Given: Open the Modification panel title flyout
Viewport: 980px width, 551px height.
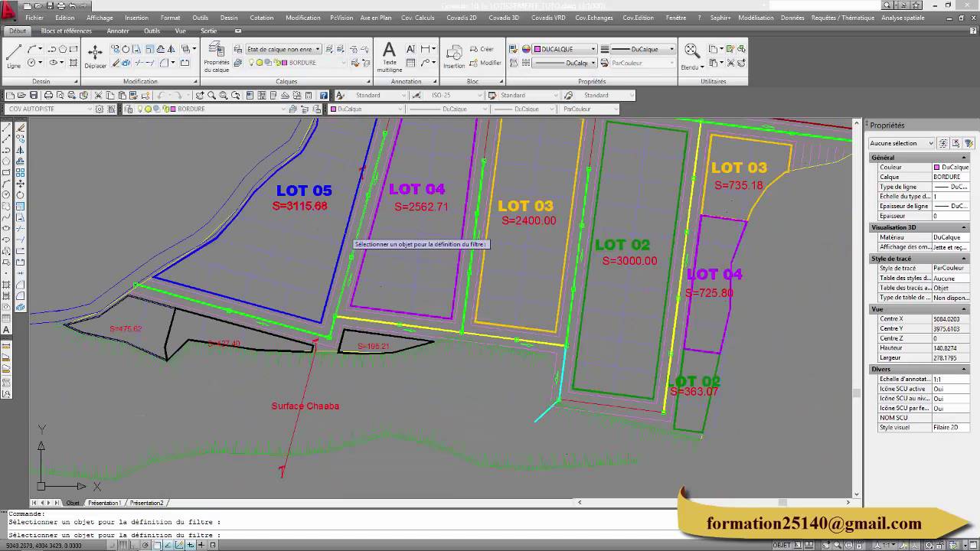Looking at the screenshot, I should [140, 81].
